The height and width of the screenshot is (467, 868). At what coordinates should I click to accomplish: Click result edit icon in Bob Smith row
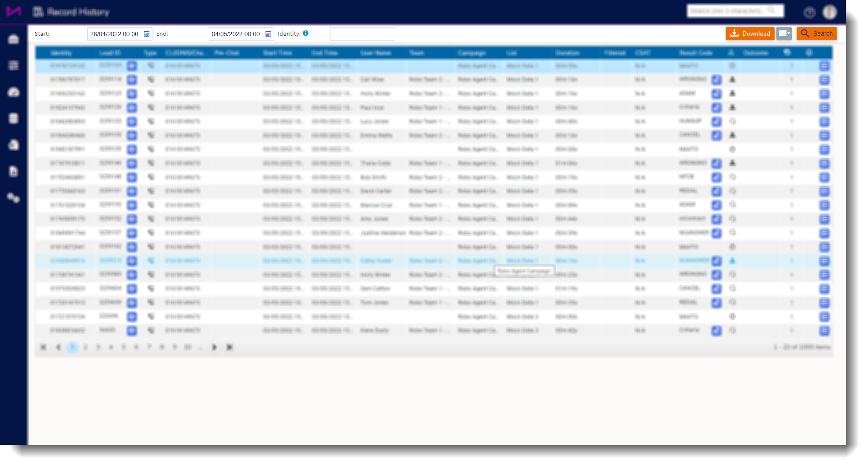[x=717, y=177]
